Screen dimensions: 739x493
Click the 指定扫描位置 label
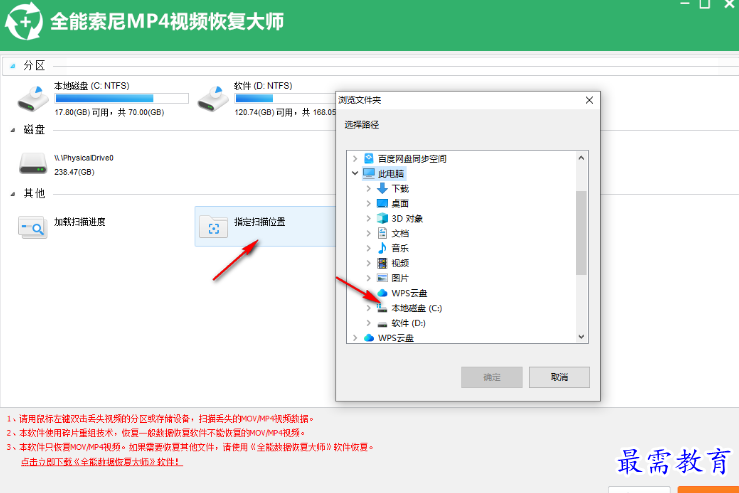pyautogui.click(x=260, y=222)
